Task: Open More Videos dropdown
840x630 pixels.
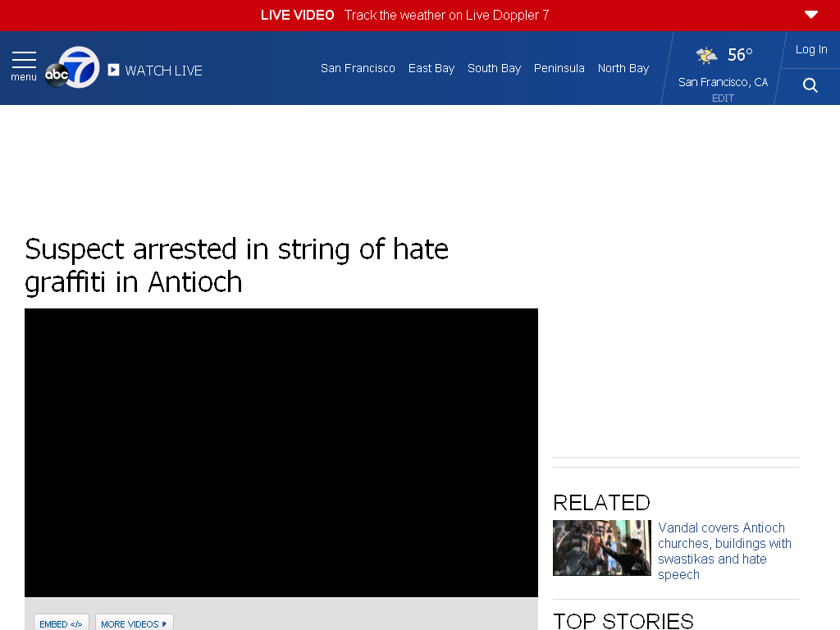Action: click(x=134, y=623)
